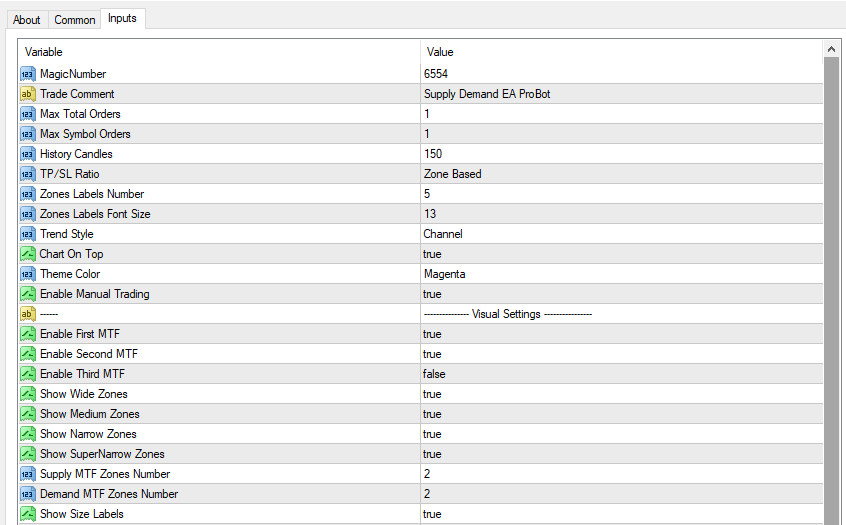Click the icon next to Enable First MTF
Image resolution: width=846 pixels, height=525 pixels.
coord(28,334)
